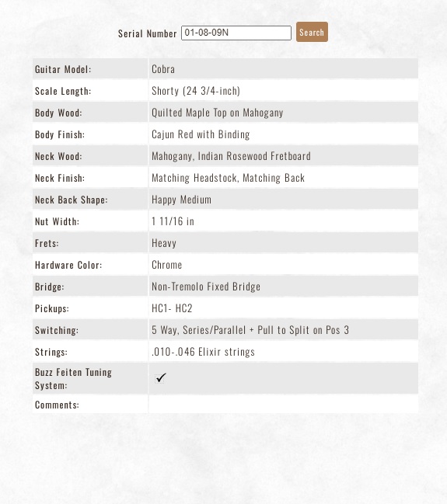The width and height of the screenshot is (447, 504).
Task: Click the Non-Tremolo Fixed Bridge value
Action: (x=206, y=287)
